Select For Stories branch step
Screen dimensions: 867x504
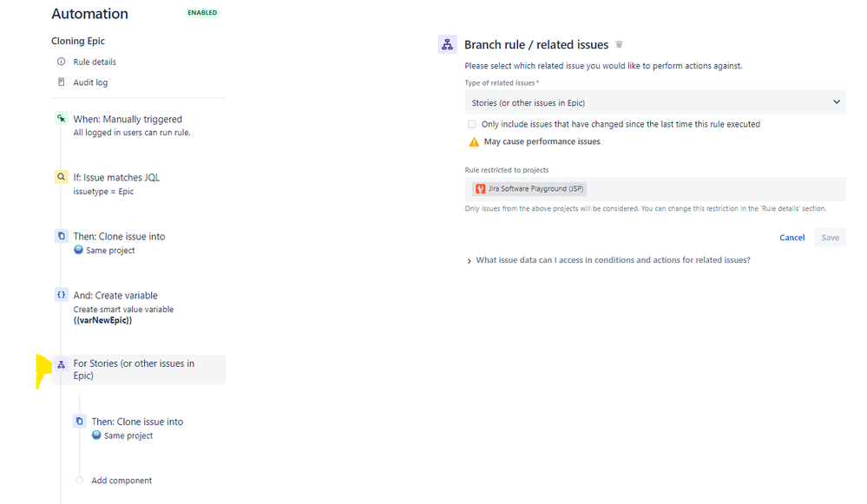[138, 370]
